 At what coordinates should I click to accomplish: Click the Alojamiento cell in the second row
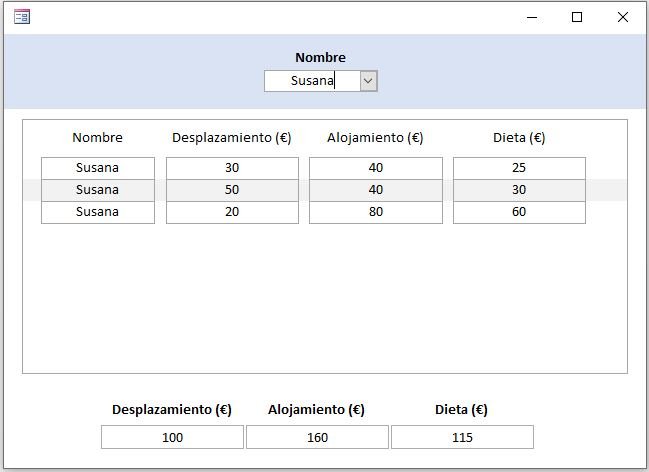point(376,190)
